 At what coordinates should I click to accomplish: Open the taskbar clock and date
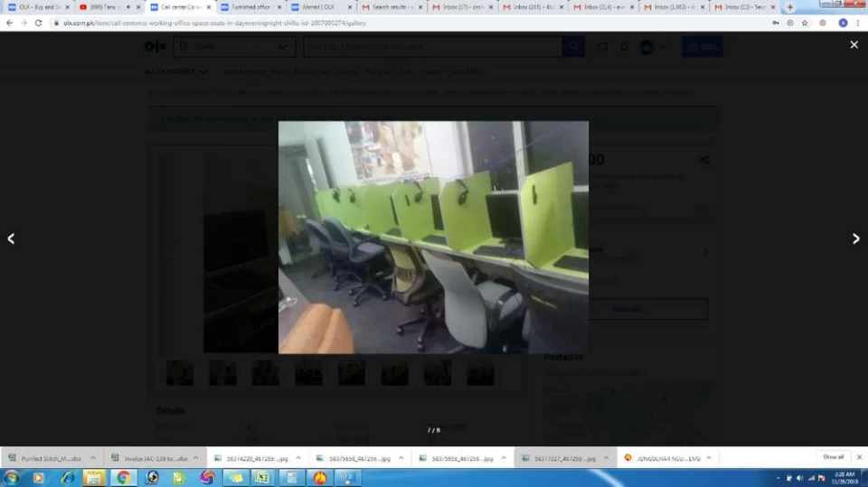[844, 478]
